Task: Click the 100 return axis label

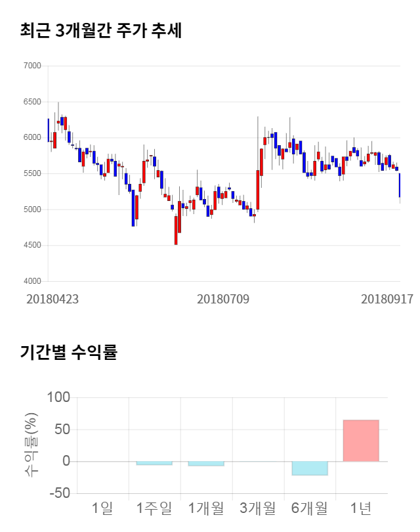Action: [x=58, y=397]
